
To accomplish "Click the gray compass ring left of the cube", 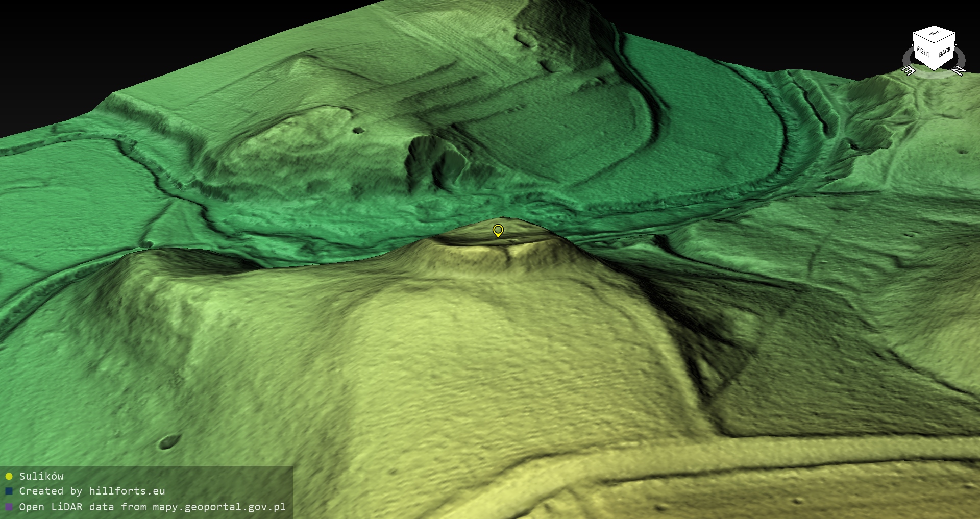I will [x=906, y=58].
